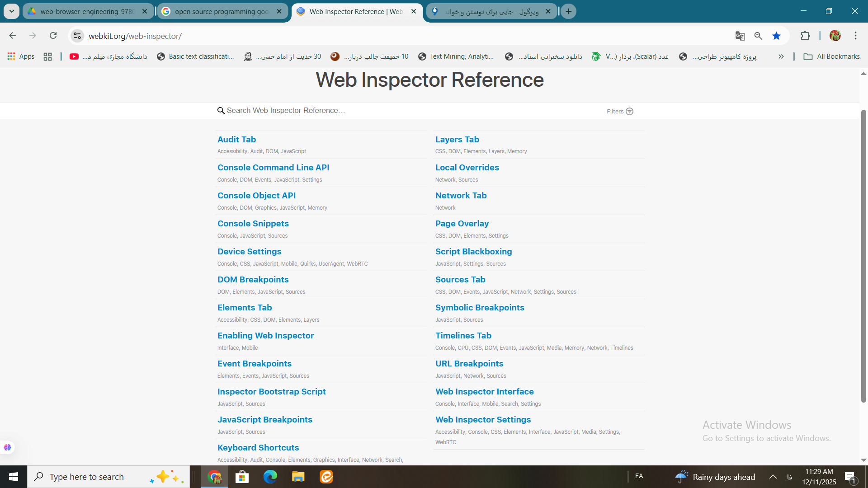
Task: Open File Explorer from the taskbar
Action: point(298,477)
